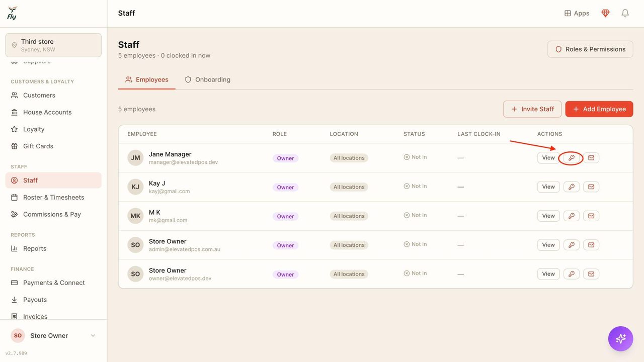Click the red diamond icon in header
This screenshot has width=644, height=362.
pyautogui.click(x=605, y=13)
